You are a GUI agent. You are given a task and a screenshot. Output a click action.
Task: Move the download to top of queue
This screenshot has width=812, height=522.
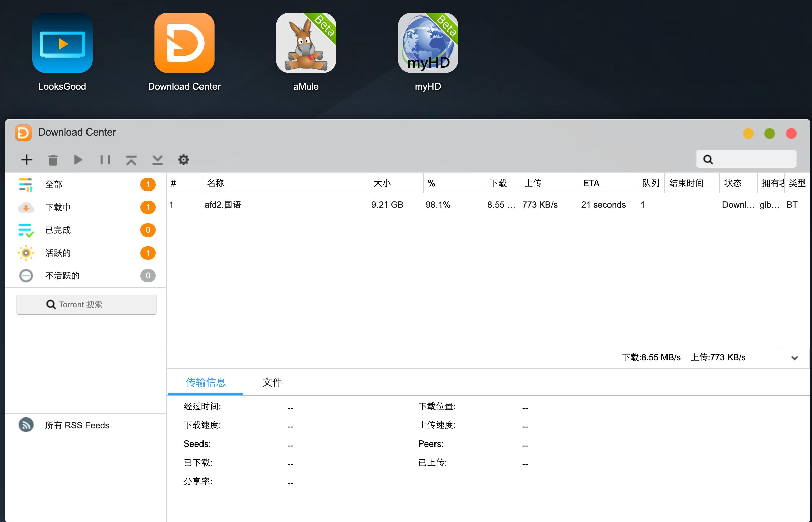point(131,159)
